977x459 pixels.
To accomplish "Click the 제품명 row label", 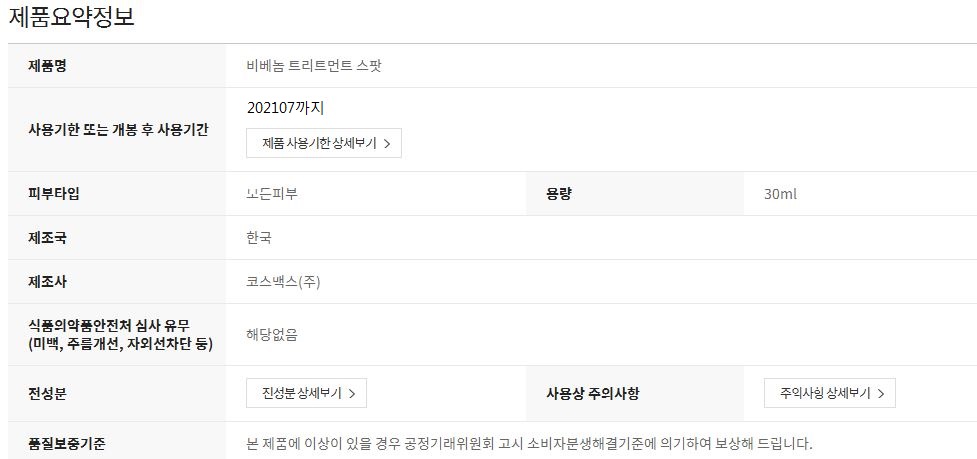I will tap(48, 66).
